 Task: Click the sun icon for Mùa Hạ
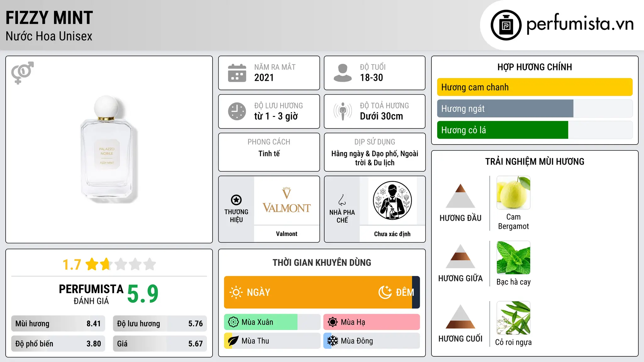coord(333,322)
